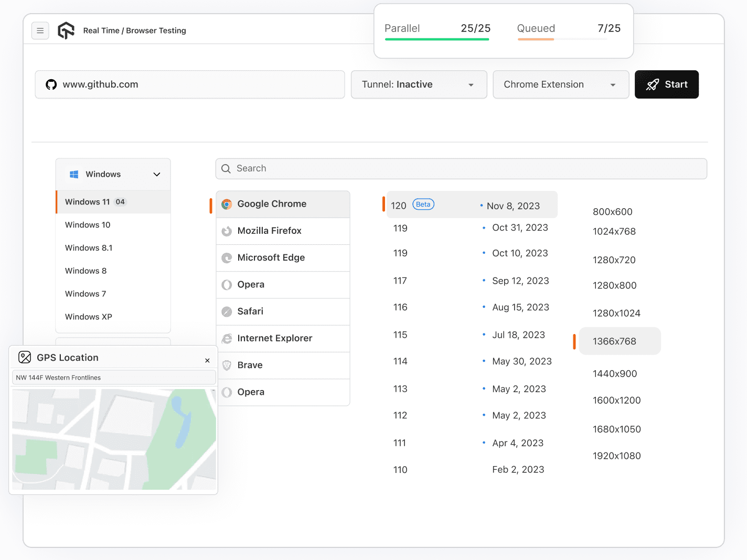
Task: Open the hamburger navigation menu
Action: tap(40, 30)
